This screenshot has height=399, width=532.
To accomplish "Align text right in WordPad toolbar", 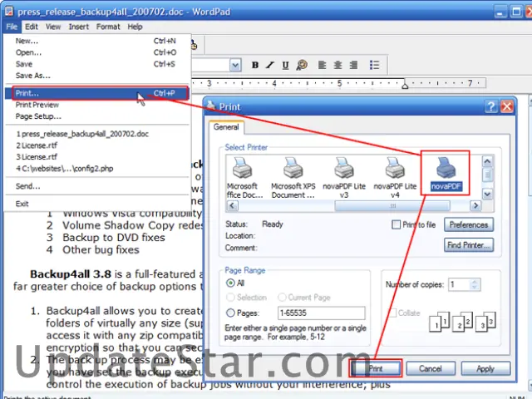I will (353, 65).
